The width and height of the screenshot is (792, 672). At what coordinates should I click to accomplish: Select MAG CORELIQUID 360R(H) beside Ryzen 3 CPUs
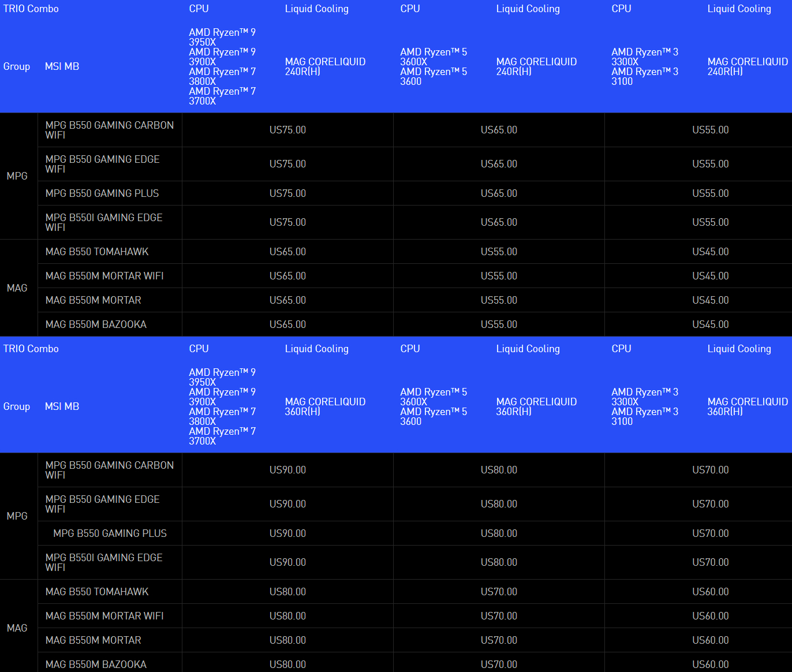(x=748, y=406)
